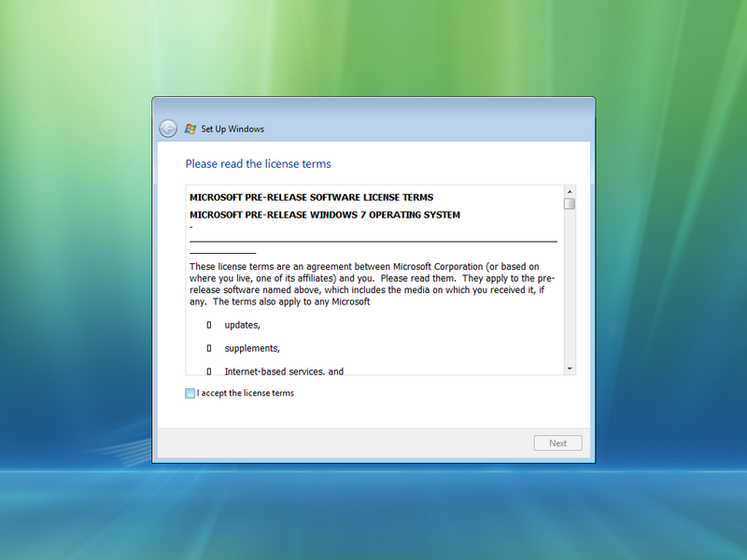Click the 'MICROSOFT PRE-RELEASE SOFTWARE LICENSE TERMS' line
Viewport: 747px width, 560px height.
pyautogui.click(x=311, y=198)
